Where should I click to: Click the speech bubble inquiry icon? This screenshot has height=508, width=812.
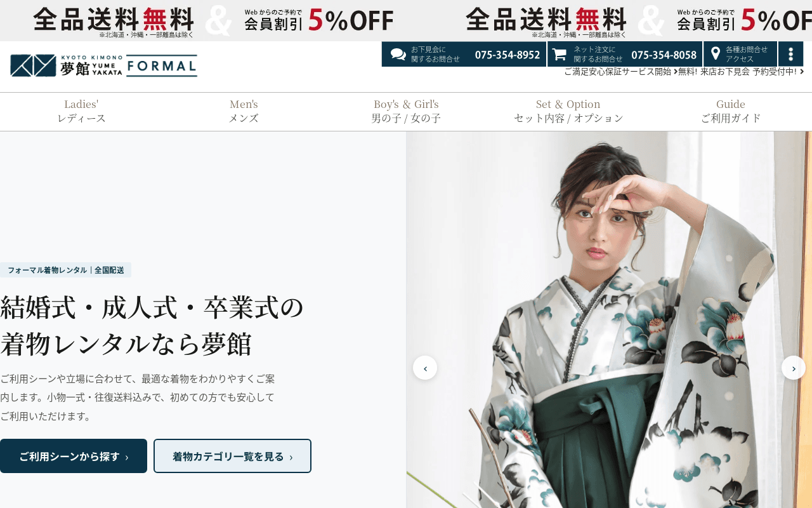[x=398, y=55]
